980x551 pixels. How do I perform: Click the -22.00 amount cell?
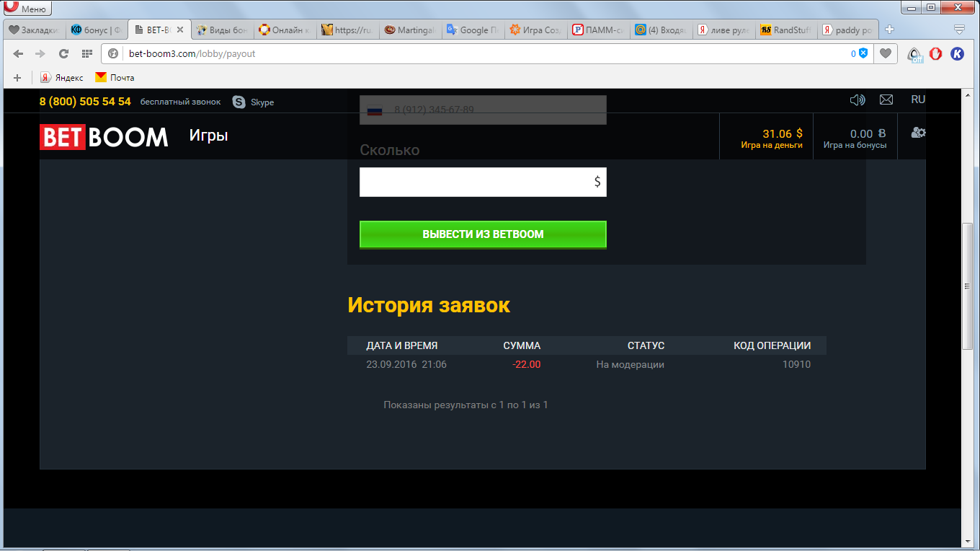(x=526, y=364)
